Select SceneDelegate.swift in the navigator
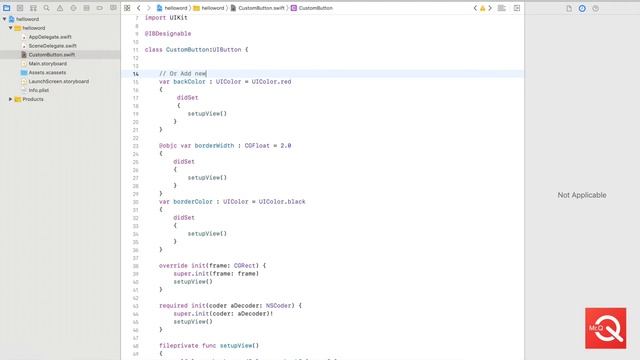This screenshot has height=360, width=640. [x=52, y=46]
